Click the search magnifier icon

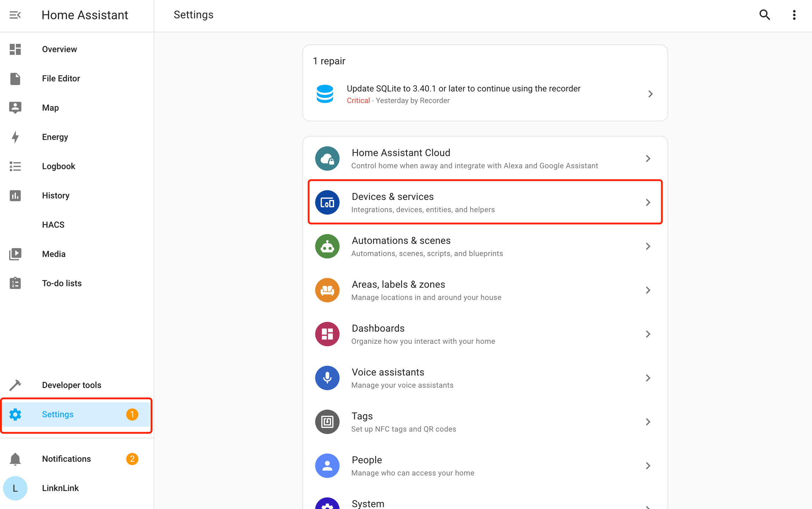764,15
